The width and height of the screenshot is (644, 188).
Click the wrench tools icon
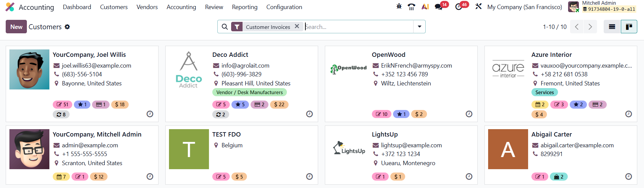pos(478,7)
